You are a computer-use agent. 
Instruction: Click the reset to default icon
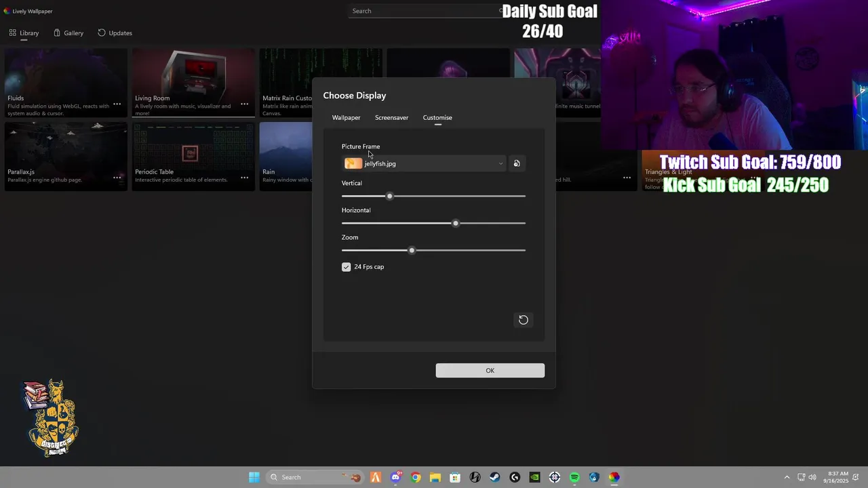click(x=524, y=320)
